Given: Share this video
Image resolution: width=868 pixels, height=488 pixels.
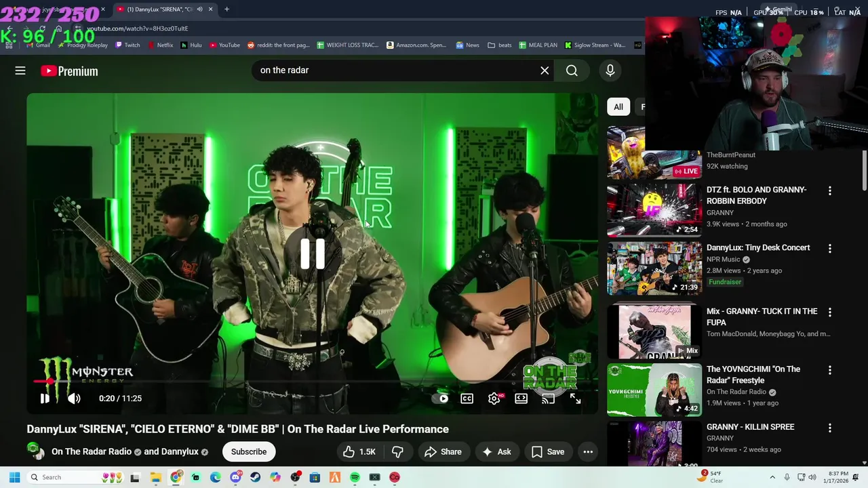Looking at the screenshot, I should click(x=443, y=452).
